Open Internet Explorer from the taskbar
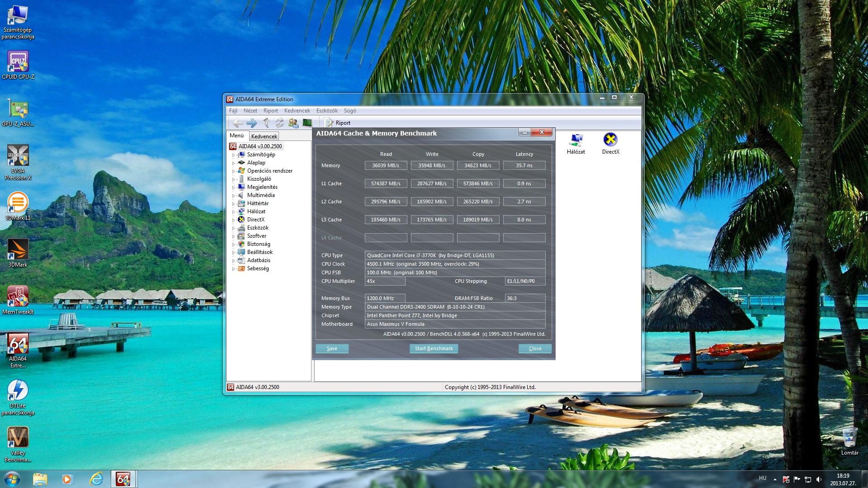 click(x=96, y=479)
